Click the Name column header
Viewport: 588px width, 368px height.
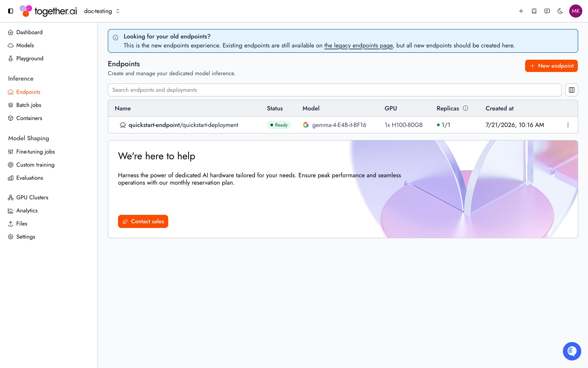123,109
